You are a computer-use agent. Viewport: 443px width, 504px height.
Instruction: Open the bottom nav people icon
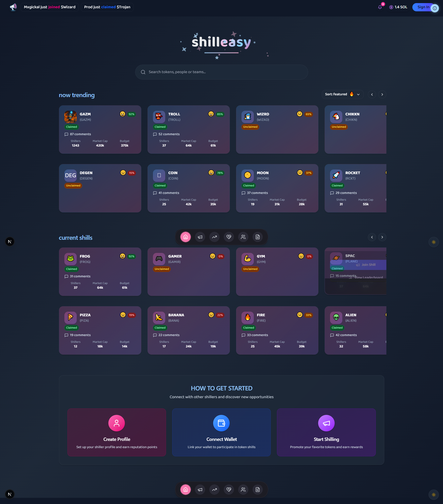pos(243,490)
